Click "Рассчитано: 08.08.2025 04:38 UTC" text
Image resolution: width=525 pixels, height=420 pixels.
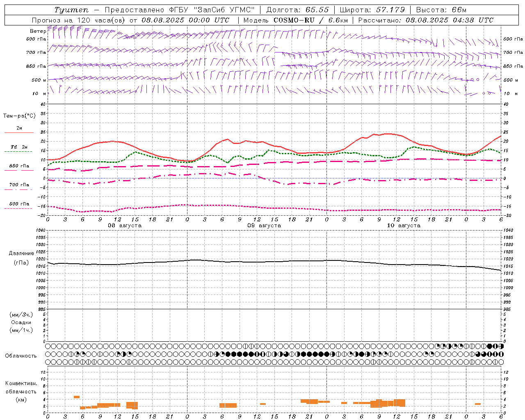click(425, 20)
